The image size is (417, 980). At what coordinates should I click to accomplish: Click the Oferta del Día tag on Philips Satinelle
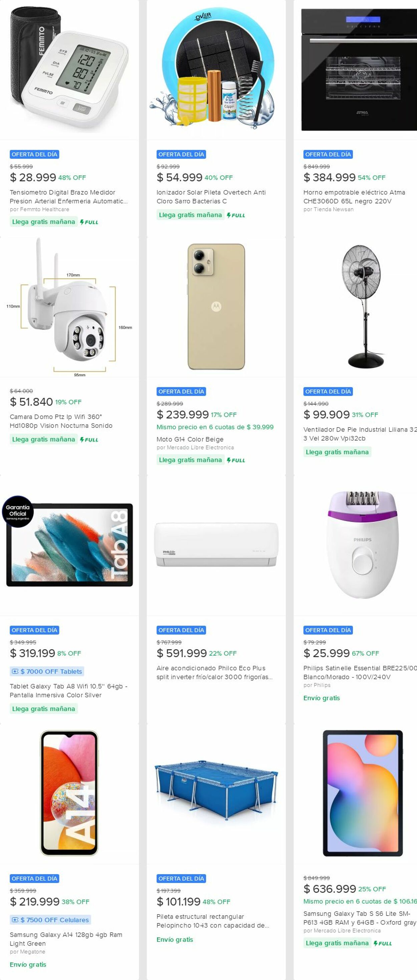pos(328,630)
